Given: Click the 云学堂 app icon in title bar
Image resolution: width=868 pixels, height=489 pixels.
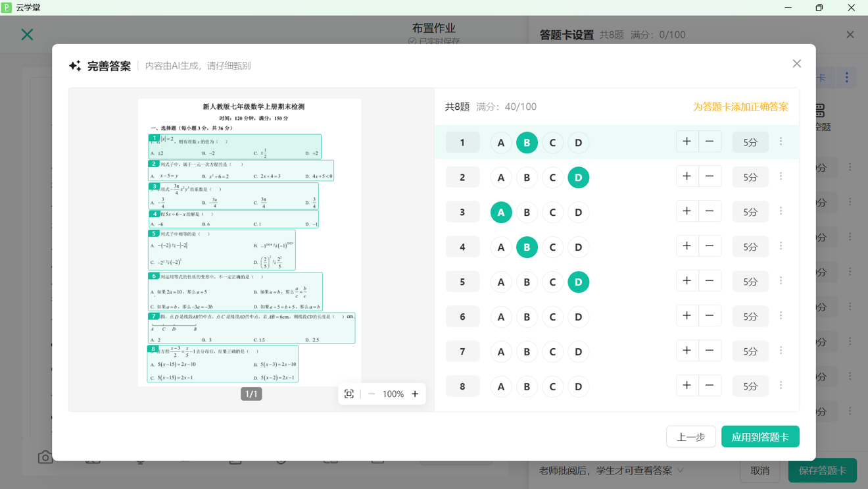Looking at the screenshot, I should (7, 8).
